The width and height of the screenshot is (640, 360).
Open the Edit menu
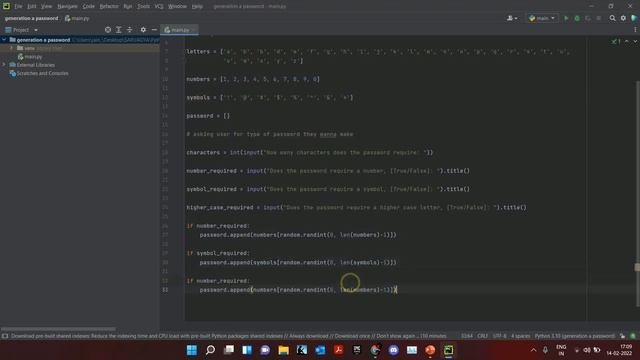click(32, 6)
